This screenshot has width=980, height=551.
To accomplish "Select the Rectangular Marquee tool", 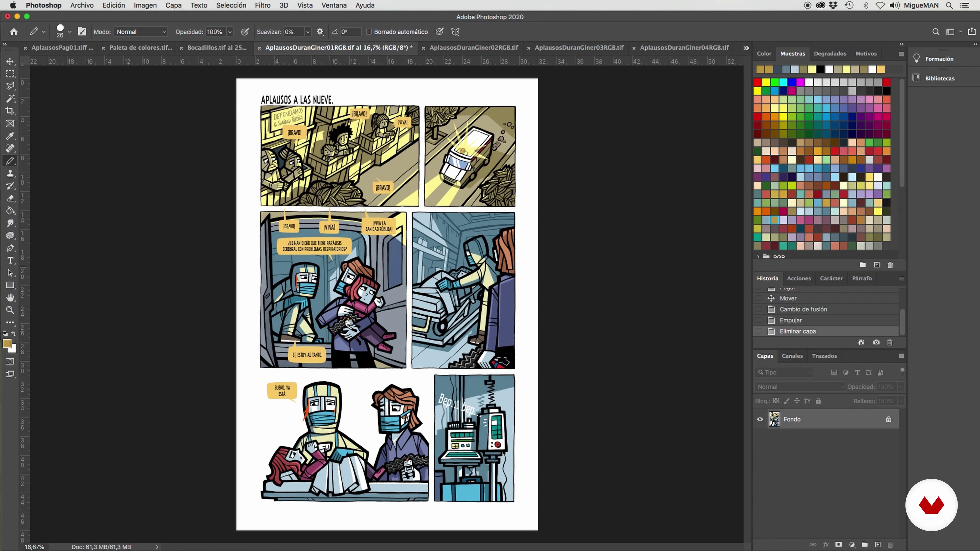I will (x=10, y=73).
